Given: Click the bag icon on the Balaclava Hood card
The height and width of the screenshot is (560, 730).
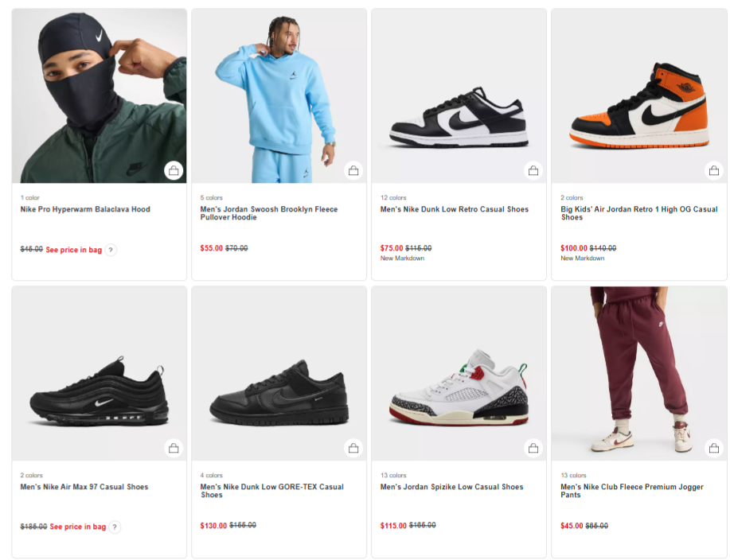Looking at the screenshot, I should click(x=174, y=170).
